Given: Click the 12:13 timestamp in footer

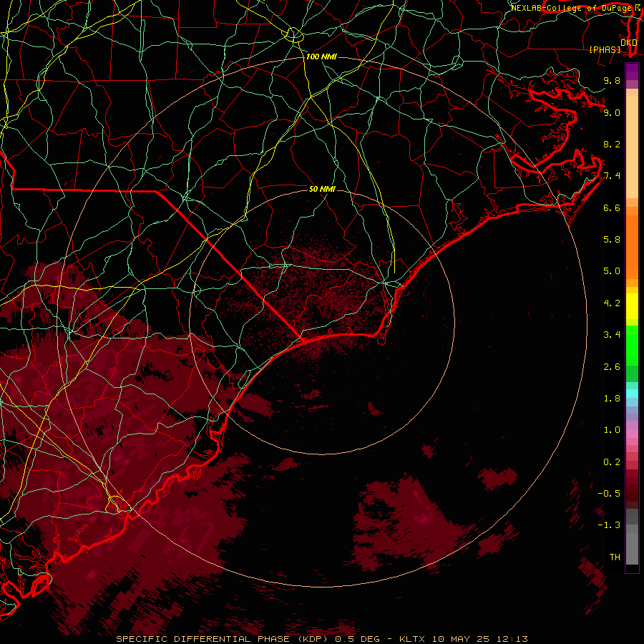Looking at the screenshot, I should [511, 639].
